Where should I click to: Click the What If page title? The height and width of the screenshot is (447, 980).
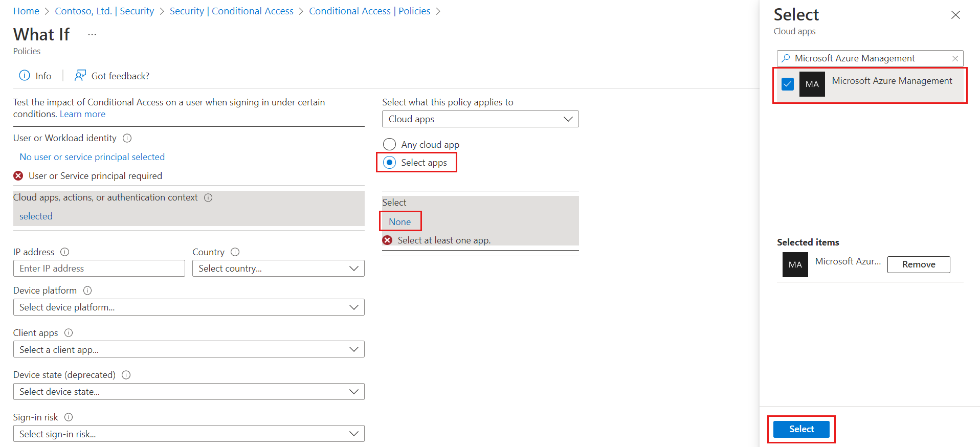(x=41, y=34)
